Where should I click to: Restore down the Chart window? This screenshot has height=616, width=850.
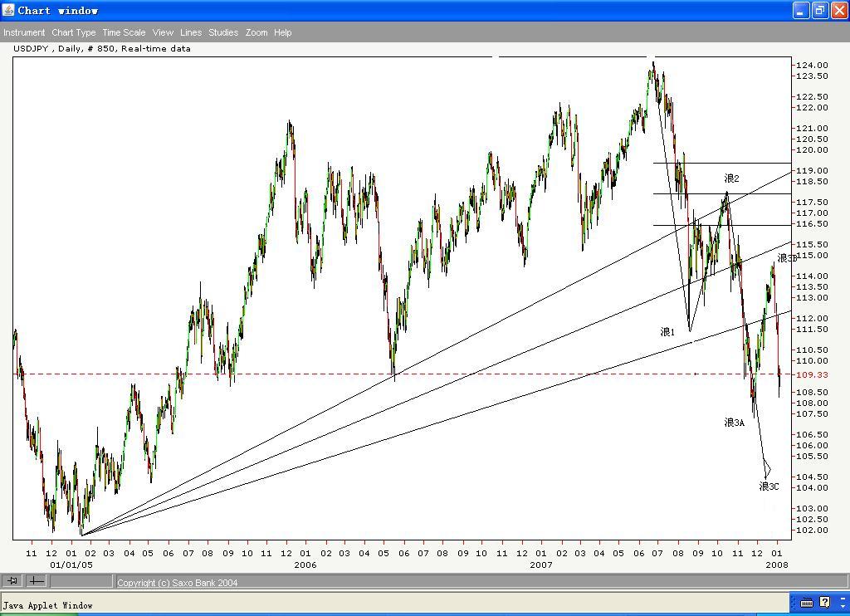click(x=820, y=10)
